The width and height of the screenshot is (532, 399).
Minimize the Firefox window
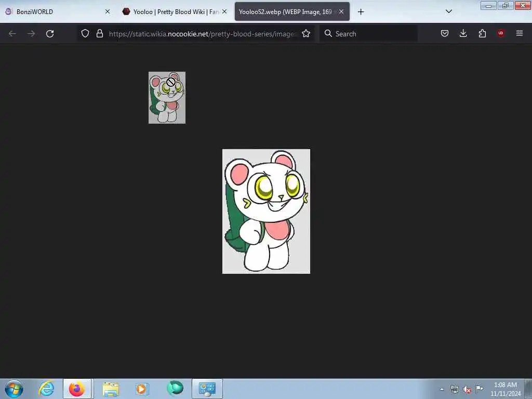tap(488, 6)
